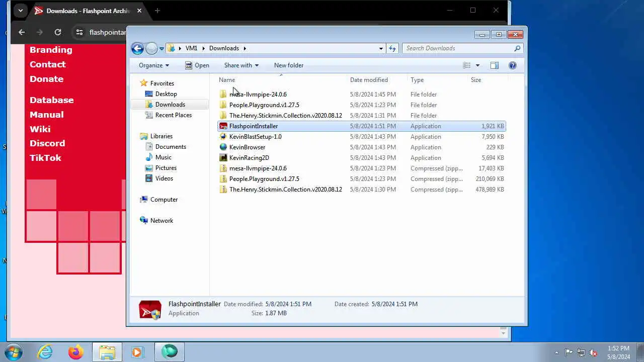Close the Downloads - Flashpoint Archive tab
The width and height of the screenshot is (644, 362).
pyautogui.click(x=139, y=11)
